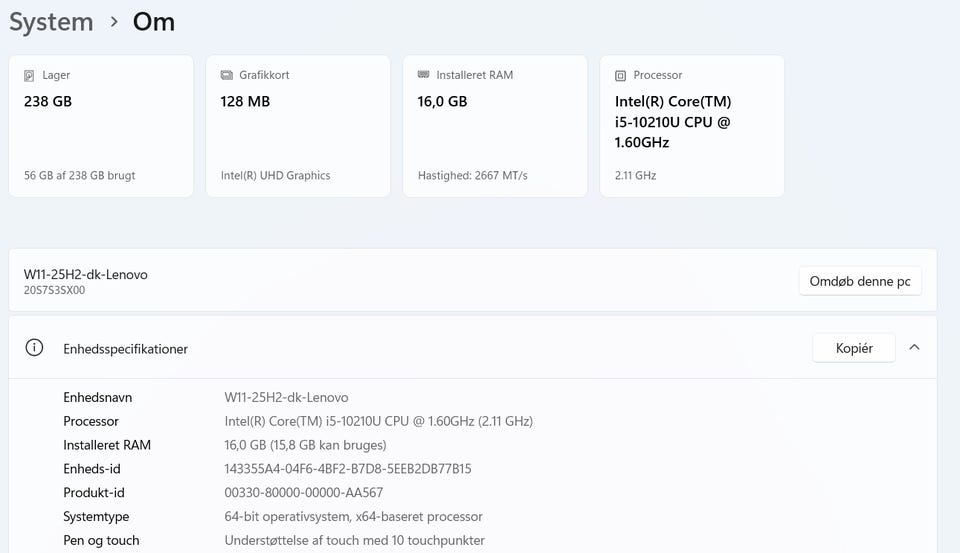This screenshot has width=960, height=553.
Task: Click the Grafikkort graphics card icon
Action: pyautogui.click(x=226, y=75)
